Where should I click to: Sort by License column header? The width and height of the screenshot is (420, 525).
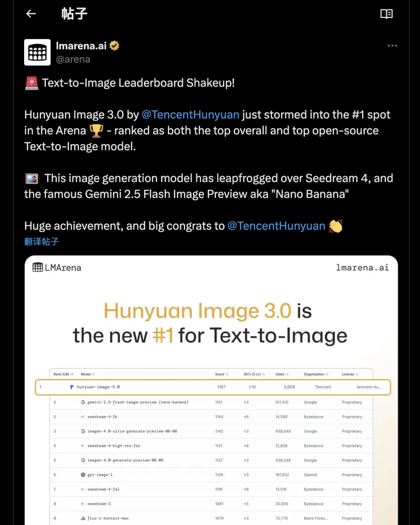[x=350, y=374]
